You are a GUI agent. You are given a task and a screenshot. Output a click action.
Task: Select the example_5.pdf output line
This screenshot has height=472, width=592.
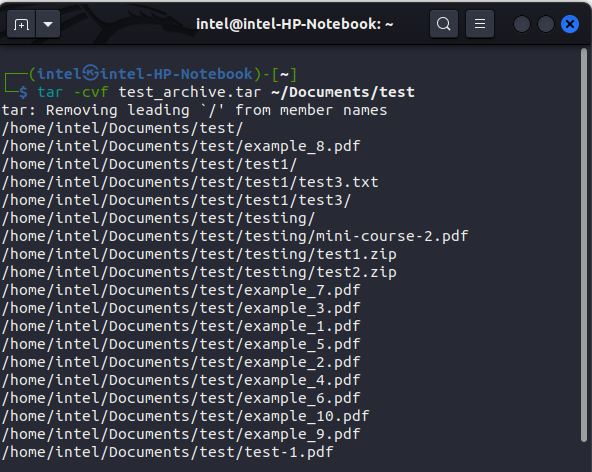[181, 344]
